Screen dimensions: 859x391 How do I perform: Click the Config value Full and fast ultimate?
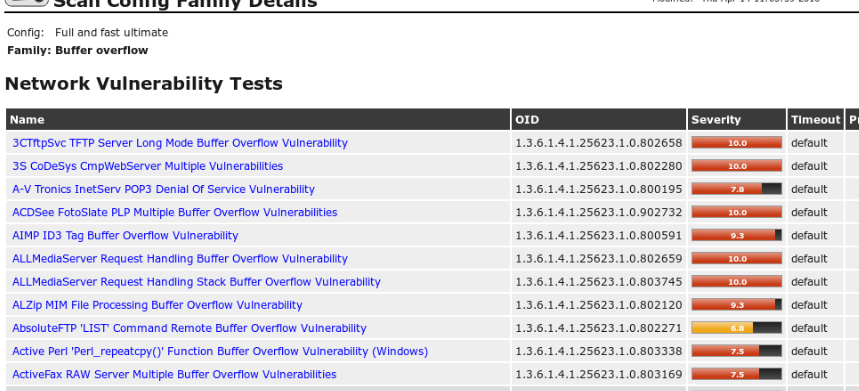(x=112, y=33)
